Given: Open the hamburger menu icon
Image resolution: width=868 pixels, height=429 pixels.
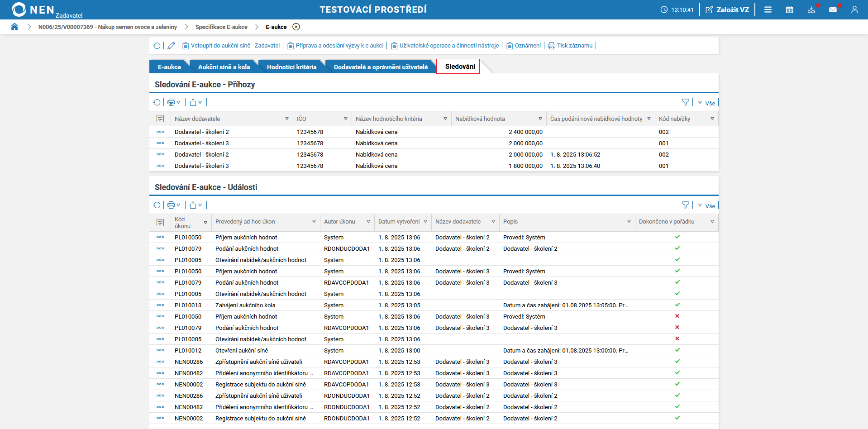Looking at the screenshot, I should pyautogui.click(x=768, y=10).
